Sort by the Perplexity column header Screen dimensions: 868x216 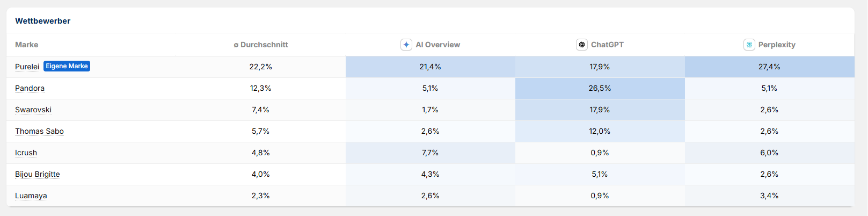click(777, 45)
